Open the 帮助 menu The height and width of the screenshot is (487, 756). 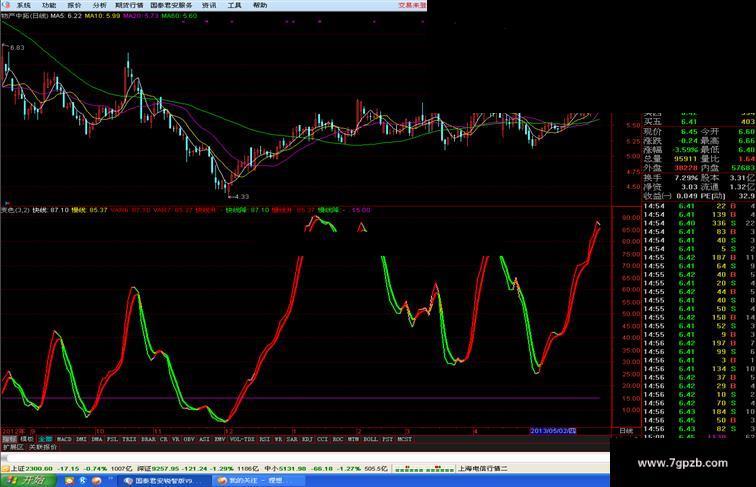(260, 5)
